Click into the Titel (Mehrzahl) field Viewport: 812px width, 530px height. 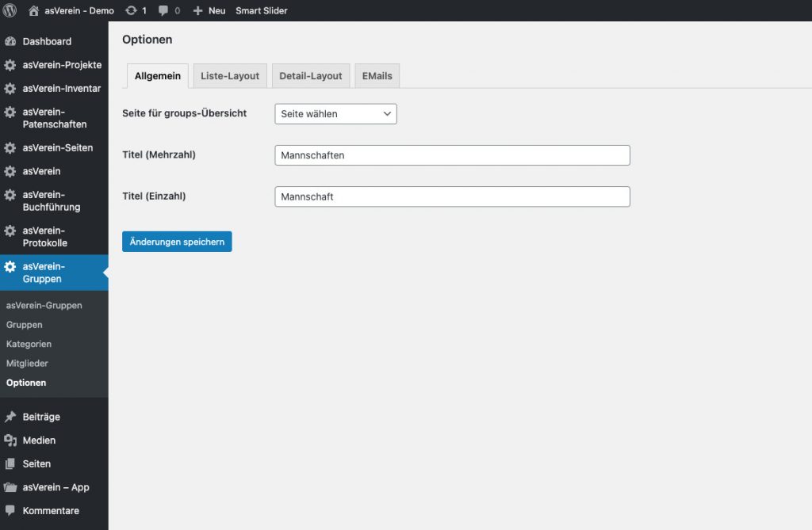[452, 155]
